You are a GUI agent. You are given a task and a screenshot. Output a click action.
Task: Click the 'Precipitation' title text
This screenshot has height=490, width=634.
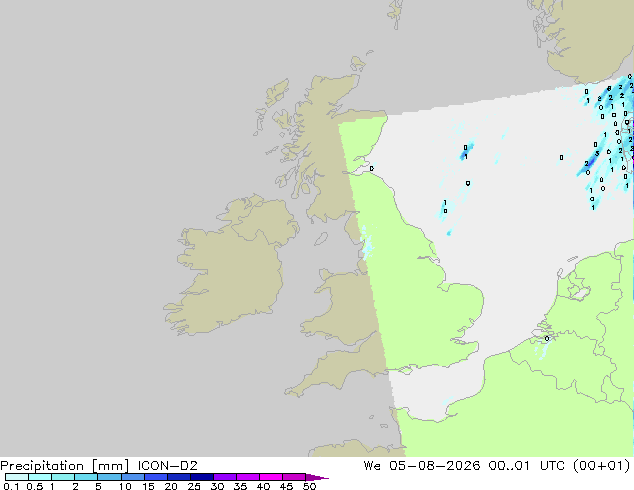tap(42, 466)
